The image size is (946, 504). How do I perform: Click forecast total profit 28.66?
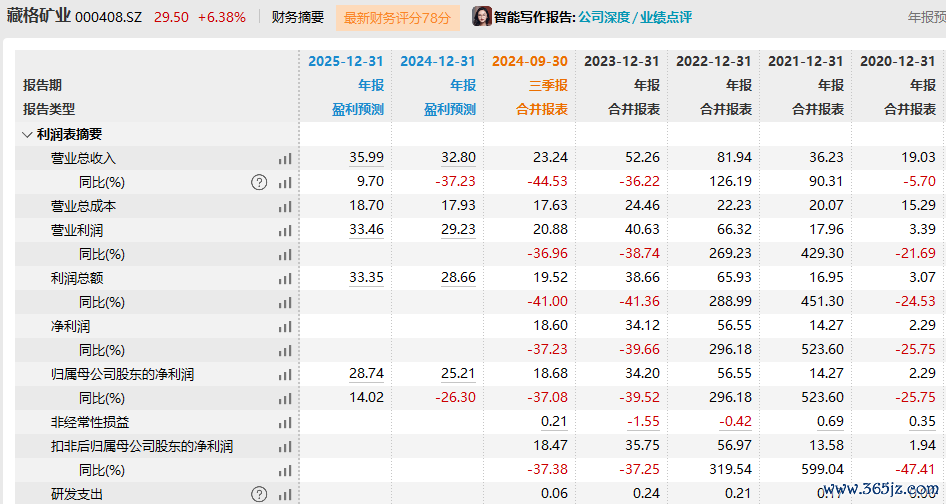(459, 278)
